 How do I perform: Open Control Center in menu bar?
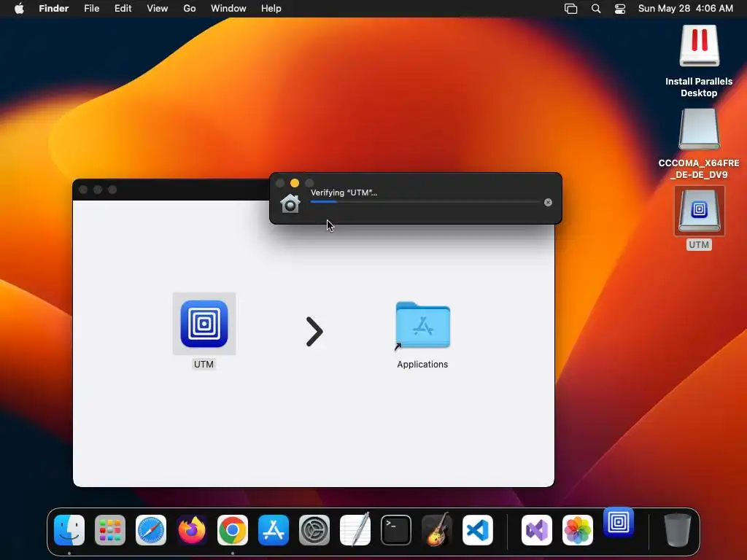click(x=620, y=9)
